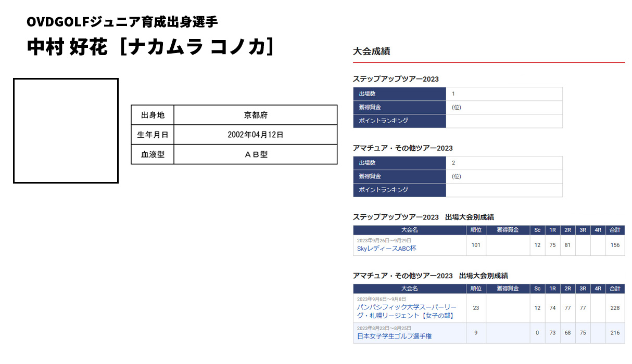This screenshot has height=364, width=632.
Task: Click the 大会成績 section heading
Action: coord(371,51)
